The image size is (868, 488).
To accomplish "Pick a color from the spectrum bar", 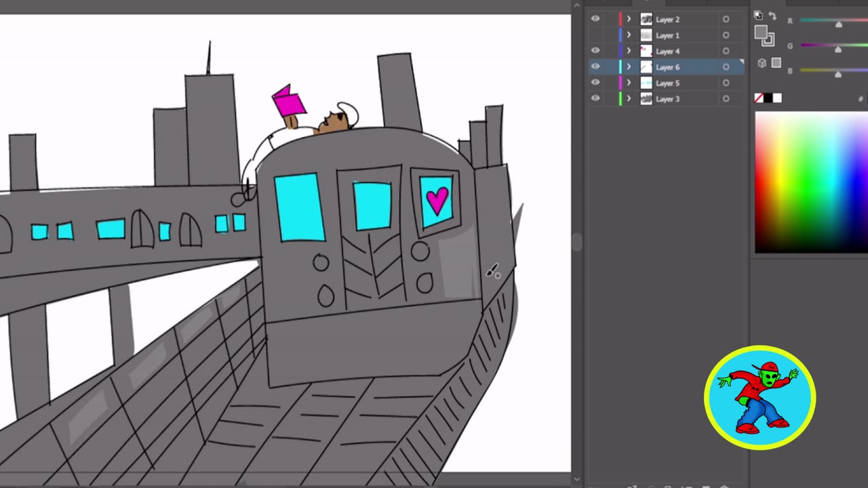I will [x=812, y=182].
